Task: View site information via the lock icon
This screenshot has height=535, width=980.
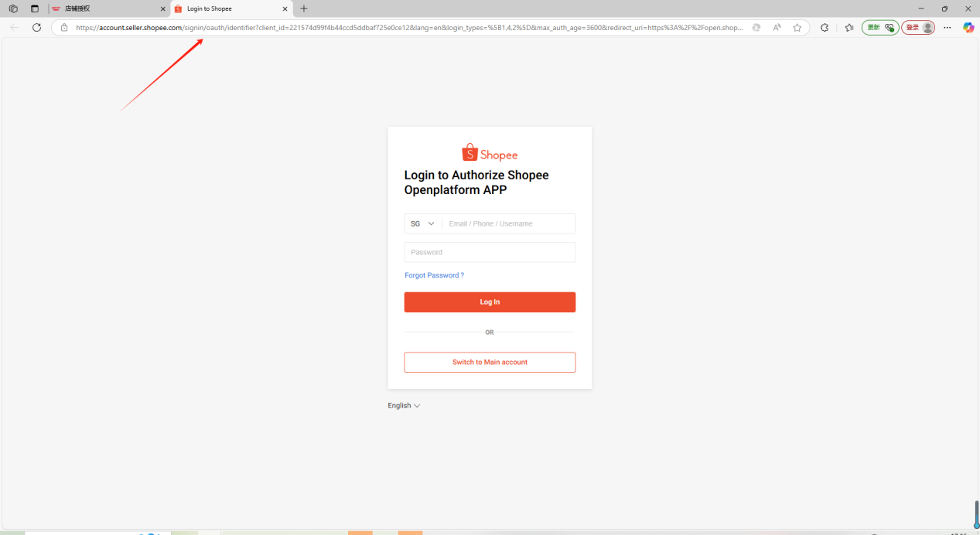Action: tap(64, 27)
